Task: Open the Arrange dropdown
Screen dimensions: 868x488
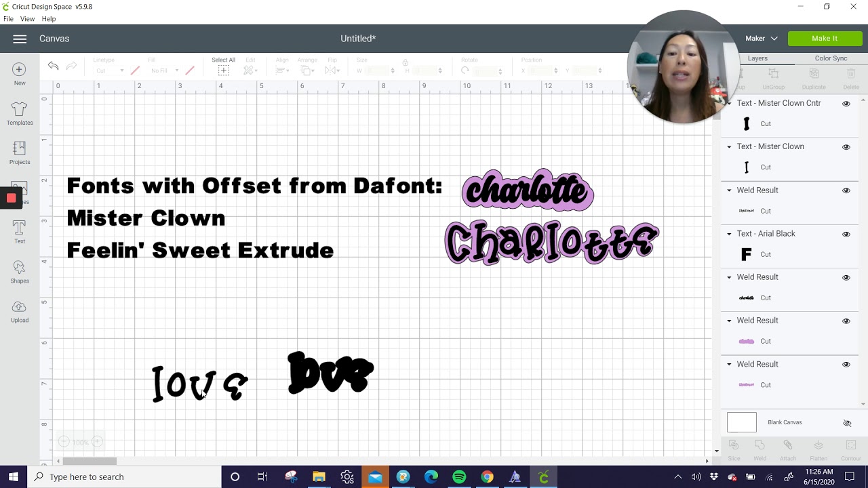Action: click(307, 70)
